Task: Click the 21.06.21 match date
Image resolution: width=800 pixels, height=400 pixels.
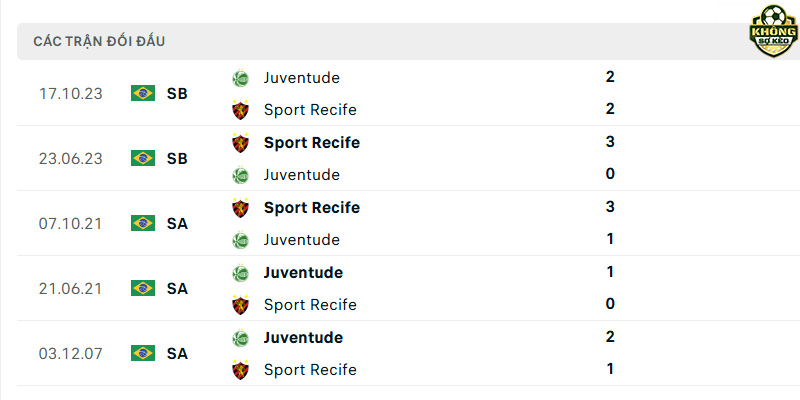Action: click(70, 289)
